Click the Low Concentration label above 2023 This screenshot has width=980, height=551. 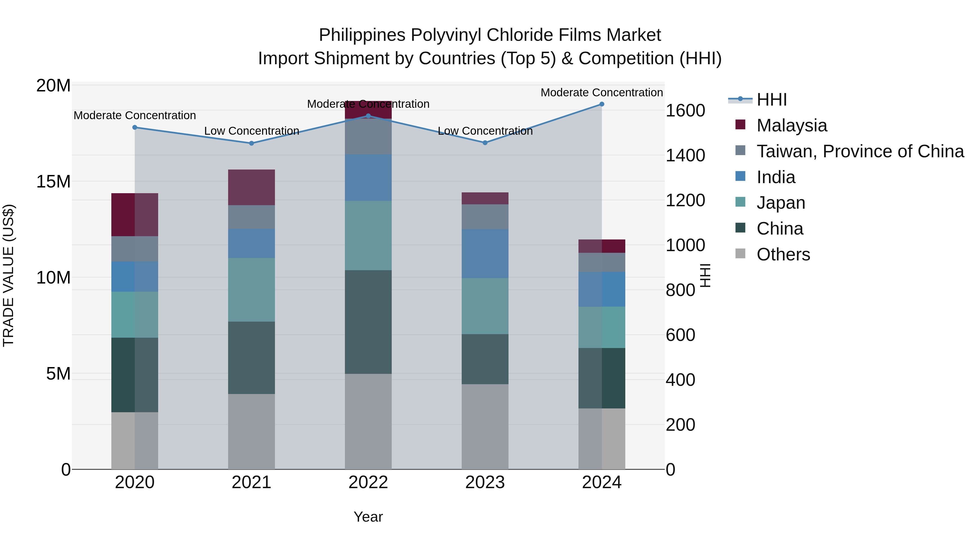[x=485, y=131]
